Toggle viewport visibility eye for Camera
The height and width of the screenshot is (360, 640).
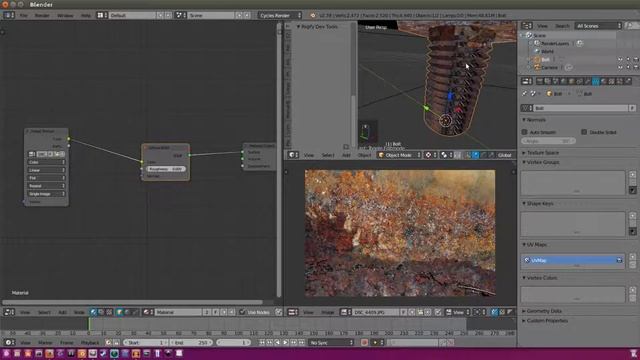pyautogui.click(x=620, y=67)
